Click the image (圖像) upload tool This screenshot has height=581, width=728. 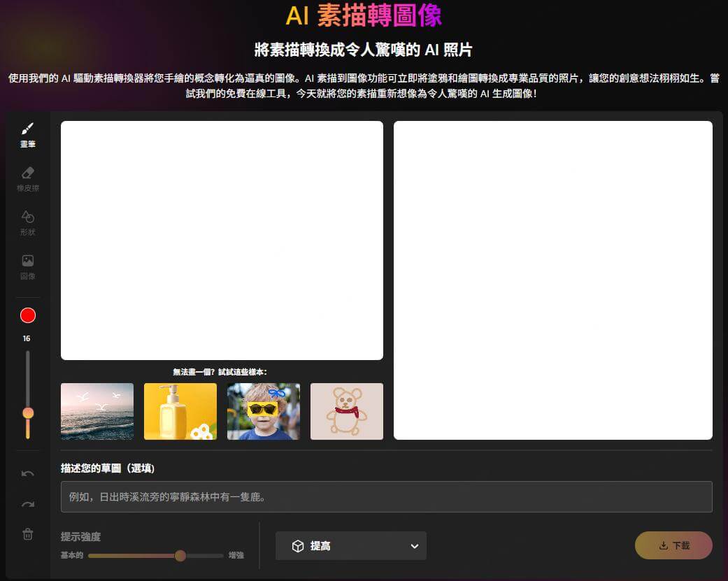[27, 266]
